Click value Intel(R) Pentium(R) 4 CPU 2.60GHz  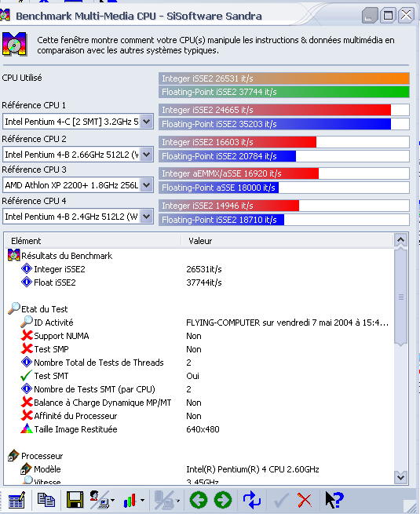[253, 469]
